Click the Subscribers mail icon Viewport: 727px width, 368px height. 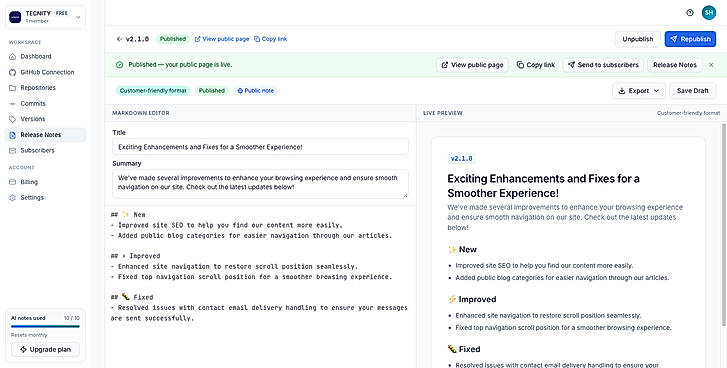13,150
